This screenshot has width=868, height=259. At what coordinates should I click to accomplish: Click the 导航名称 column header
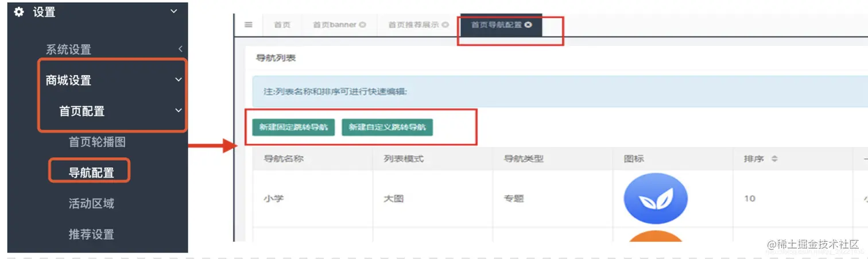[284, 159]
